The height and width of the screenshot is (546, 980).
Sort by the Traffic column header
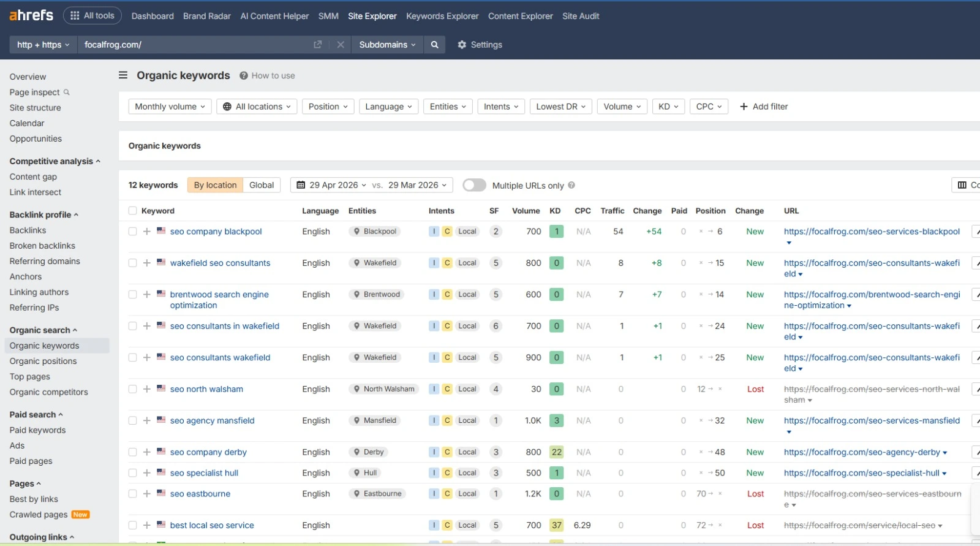(x=612, y=211)
